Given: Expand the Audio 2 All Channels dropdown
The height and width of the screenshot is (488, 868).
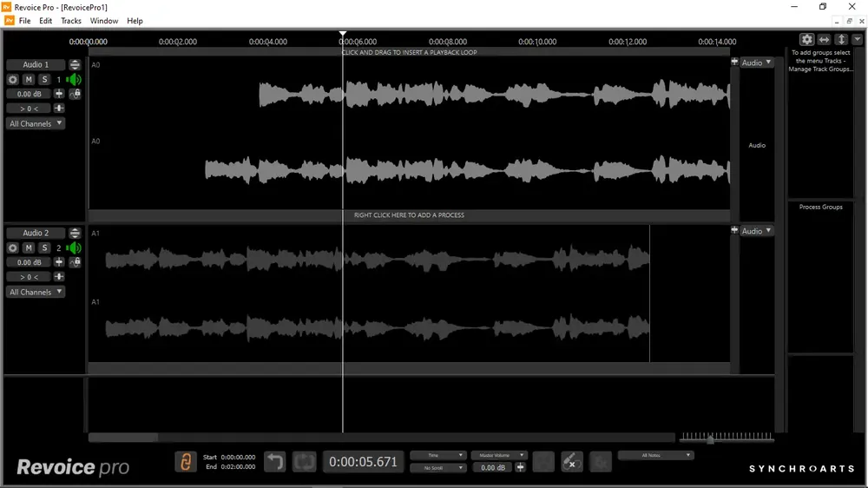Looking at the screenshot, I should [x=36, y=292].
